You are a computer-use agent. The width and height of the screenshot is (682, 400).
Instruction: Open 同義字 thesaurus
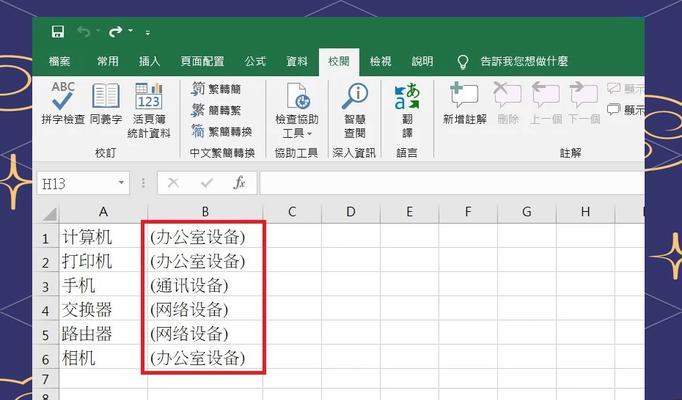(106, 103)
